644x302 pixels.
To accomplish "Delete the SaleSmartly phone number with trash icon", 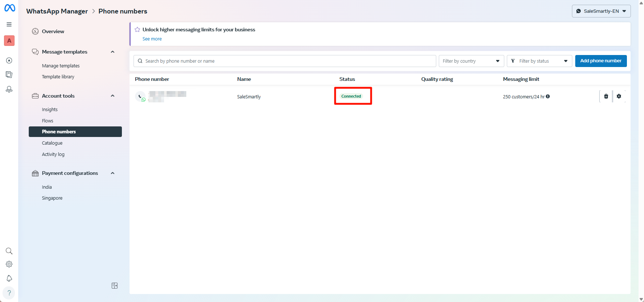I will (606, 96).
